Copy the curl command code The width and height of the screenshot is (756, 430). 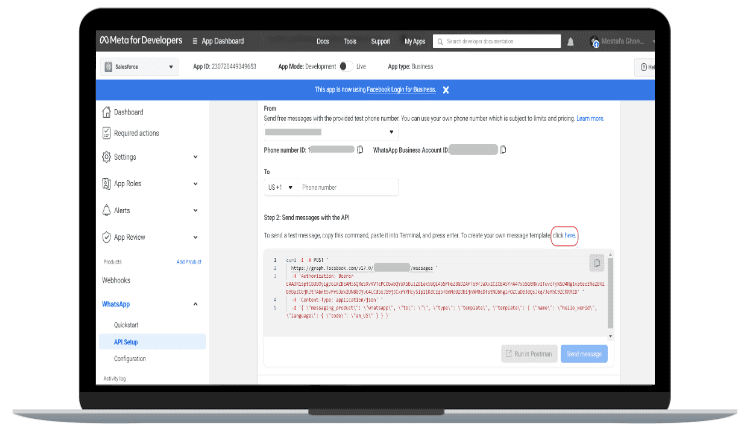point(597,263)
